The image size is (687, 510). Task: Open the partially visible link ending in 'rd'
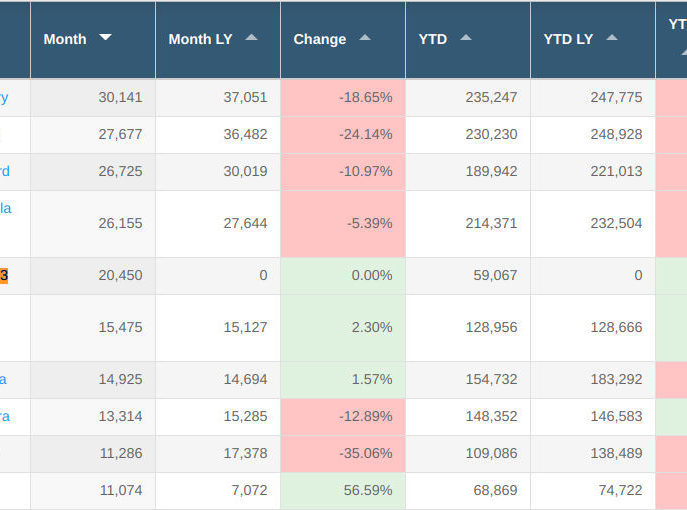[x=5, y=171]
